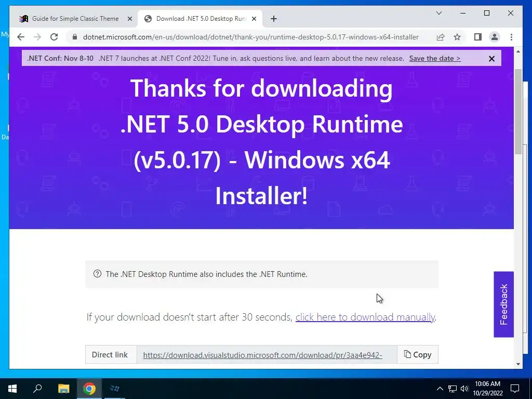This screenshot has height=399, width=532.
Task: Show hidden system tray icons
Action: click(440, 389)
